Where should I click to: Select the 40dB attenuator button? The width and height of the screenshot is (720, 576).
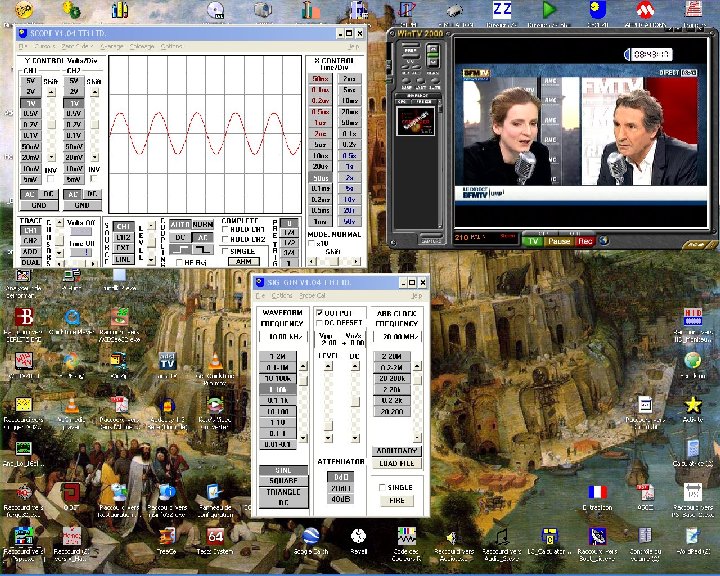point(341,499)
